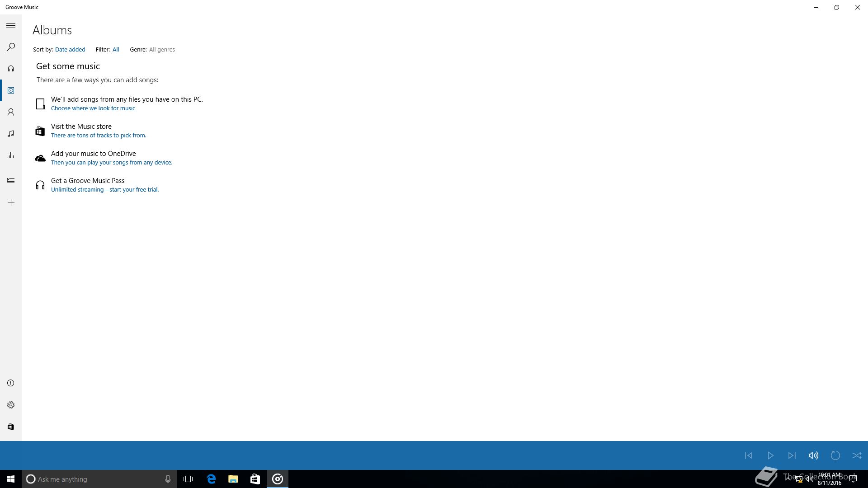
Task: Click the PC device icon beside add songs
Action: click(40, 104)
